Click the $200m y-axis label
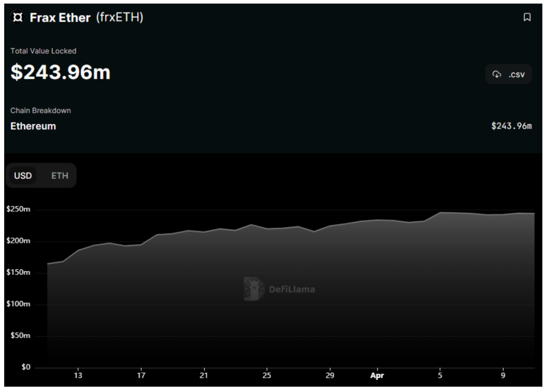547x392 pixels. pos(18,240)
